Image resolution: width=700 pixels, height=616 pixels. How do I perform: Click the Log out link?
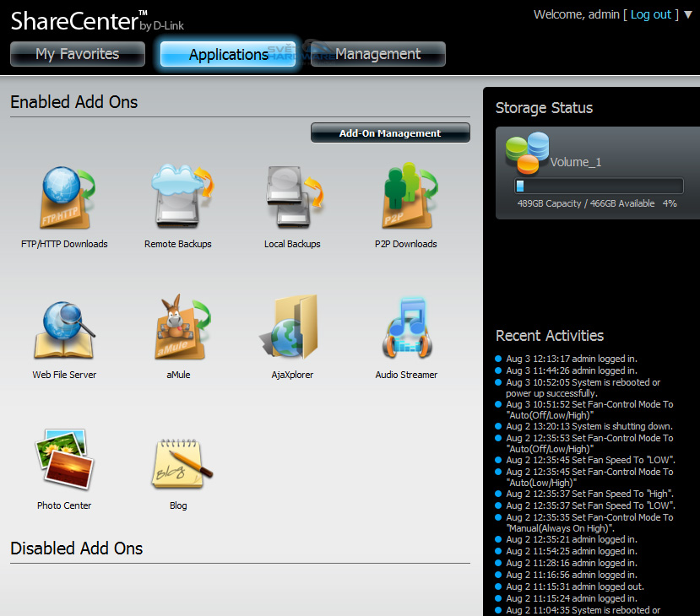(650, 14)
